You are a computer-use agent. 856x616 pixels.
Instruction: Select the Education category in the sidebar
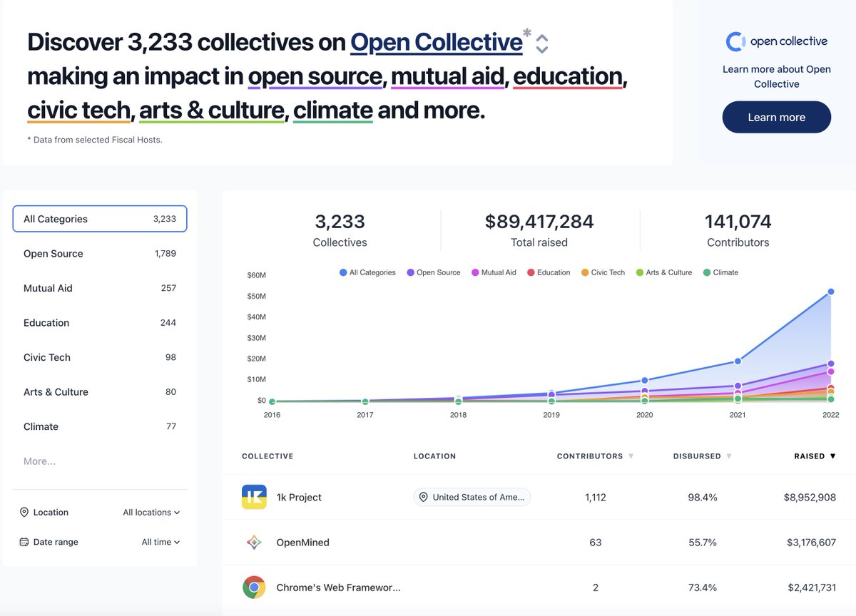(x=46, y=322)
